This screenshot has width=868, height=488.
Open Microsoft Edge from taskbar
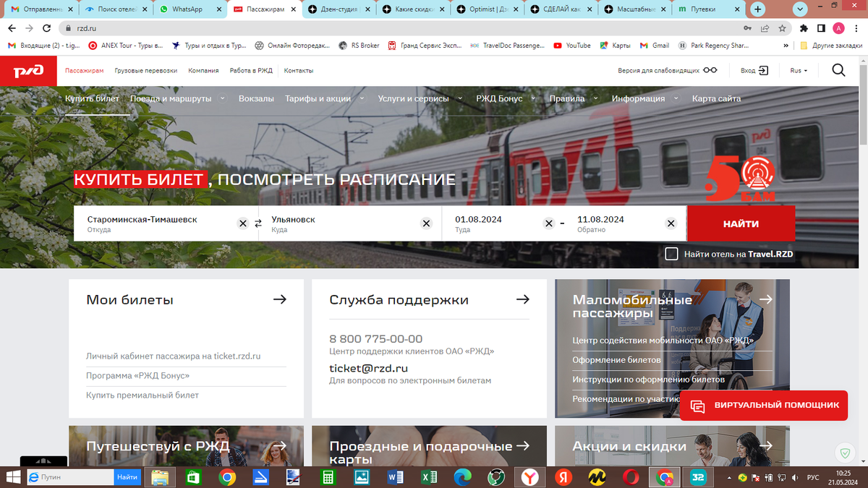click(x=462, y=477)
